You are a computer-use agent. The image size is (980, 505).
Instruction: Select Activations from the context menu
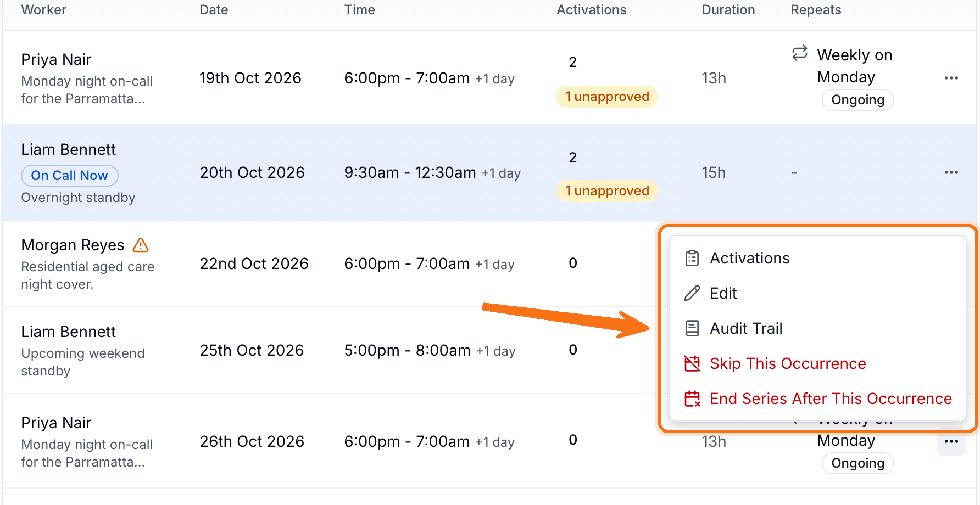tap(818, 258)
